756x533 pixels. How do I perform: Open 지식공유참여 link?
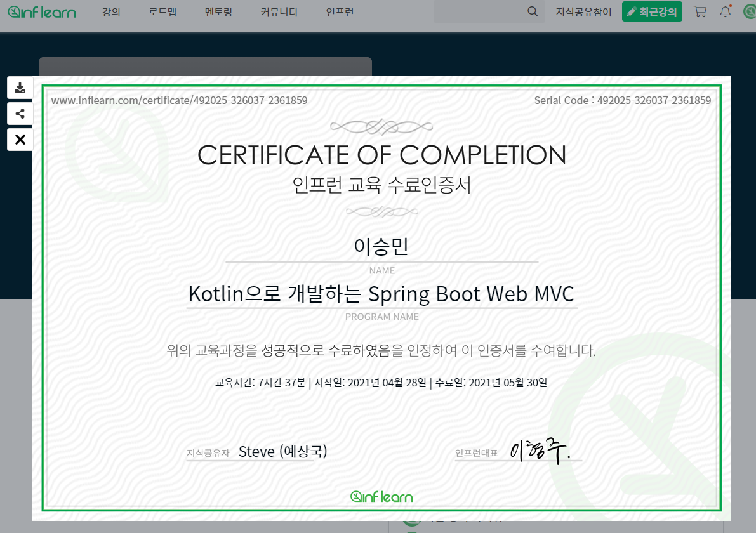click(583, 12)
